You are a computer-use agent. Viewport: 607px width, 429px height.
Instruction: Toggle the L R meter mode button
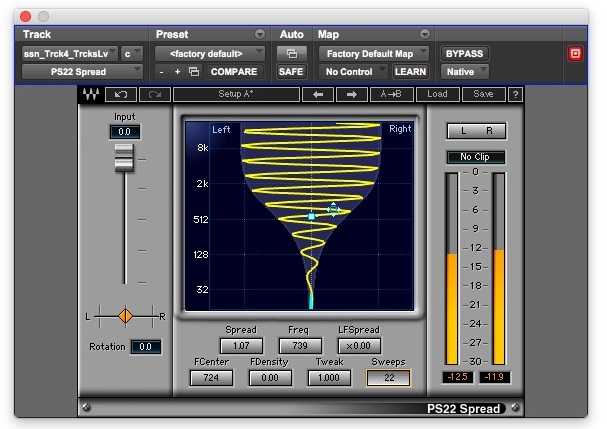pyautogui.click(x=476, y=131)
